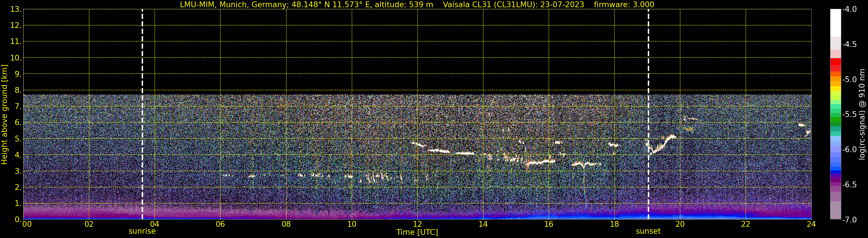Click the '9.' height tick label
Image resolution: width=868 pixels, height=238 pixels.
pyautogui.click(x=18, y=74)
